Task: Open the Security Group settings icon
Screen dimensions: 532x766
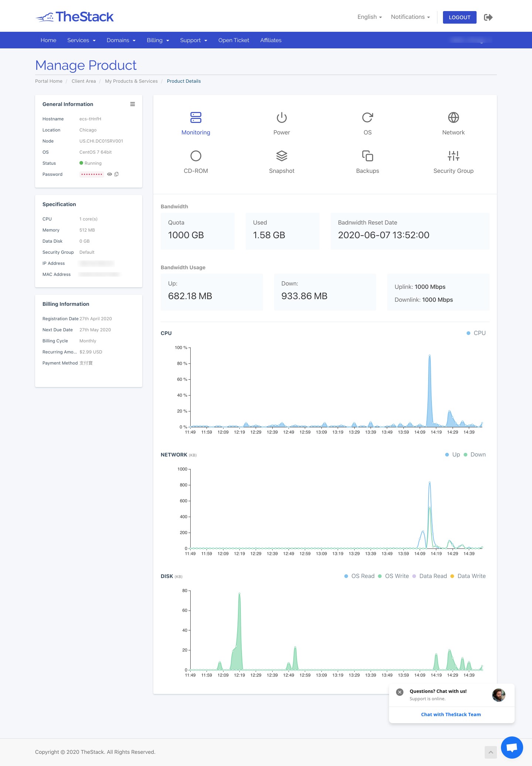Action: click(453, 156)
